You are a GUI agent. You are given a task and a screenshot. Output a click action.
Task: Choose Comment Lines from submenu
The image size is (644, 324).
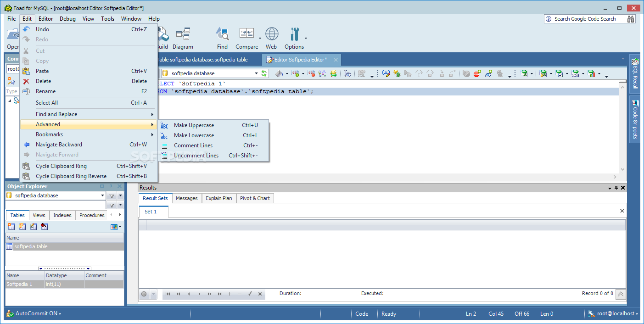214,145
